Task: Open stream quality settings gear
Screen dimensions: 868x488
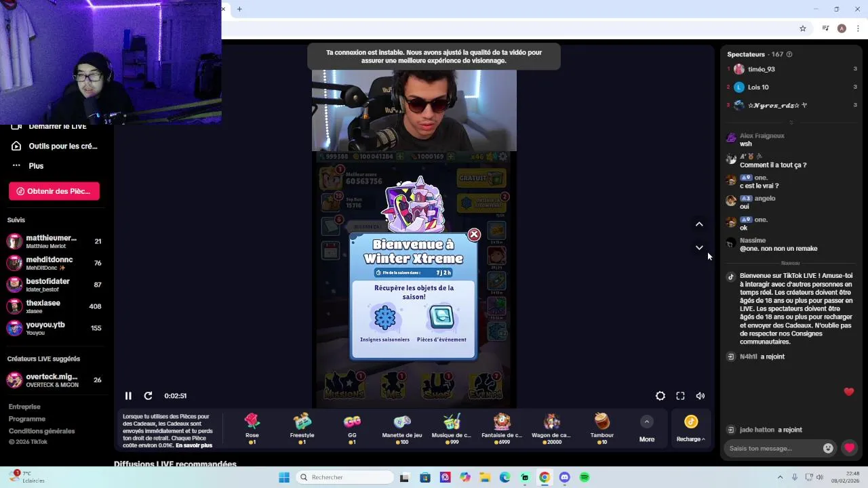Action: coord(660,396)
